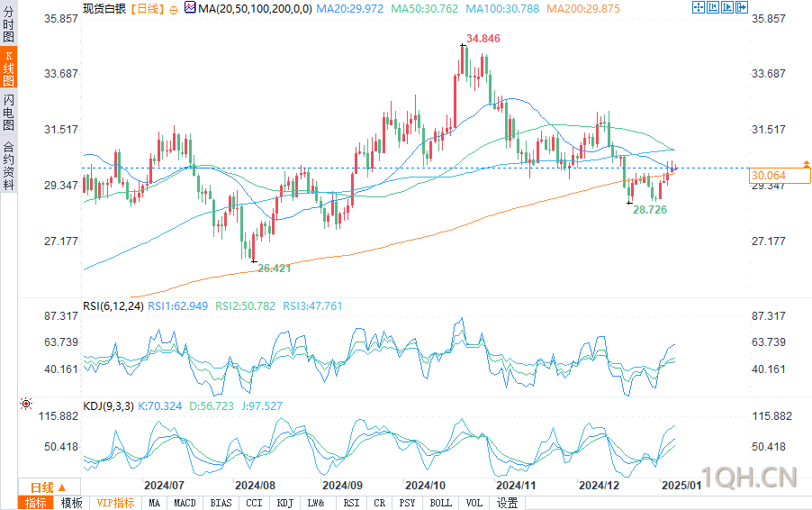Click the 2024/09 date axis label

[x=342, y=486]
